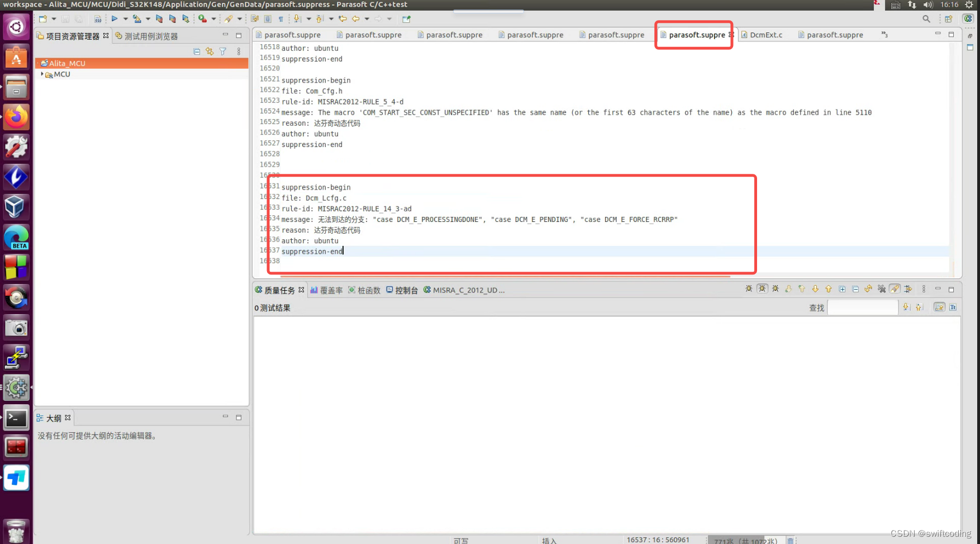Click the 查找 search input field
The width and height of the screenshot is (980, 544).
coord(863,308)
